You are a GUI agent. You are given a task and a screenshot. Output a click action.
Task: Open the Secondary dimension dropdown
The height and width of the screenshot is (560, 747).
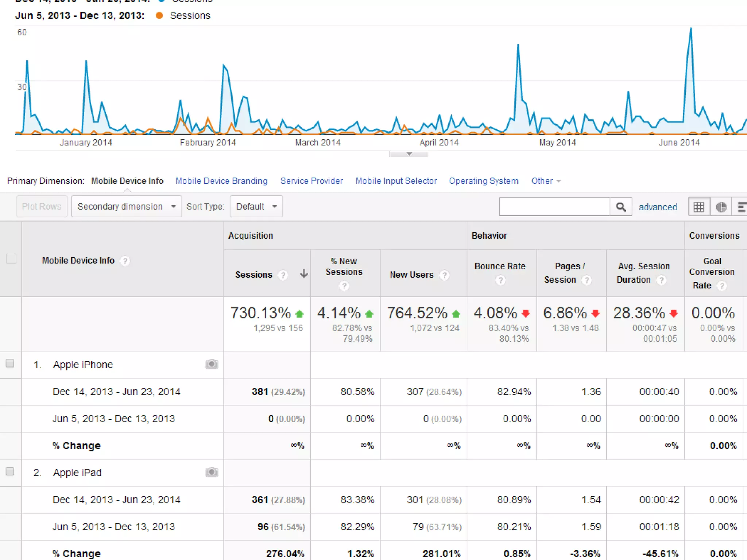point(126,206)
